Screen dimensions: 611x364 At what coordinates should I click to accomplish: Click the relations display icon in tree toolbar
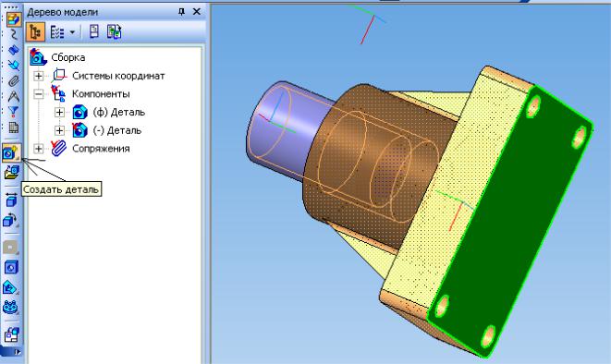[115, 31]
